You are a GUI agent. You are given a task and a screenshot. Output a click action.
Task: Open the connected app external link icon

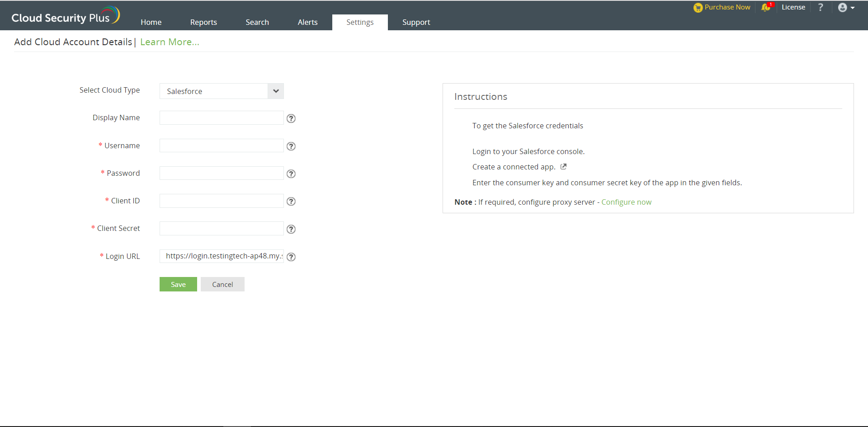563,167
